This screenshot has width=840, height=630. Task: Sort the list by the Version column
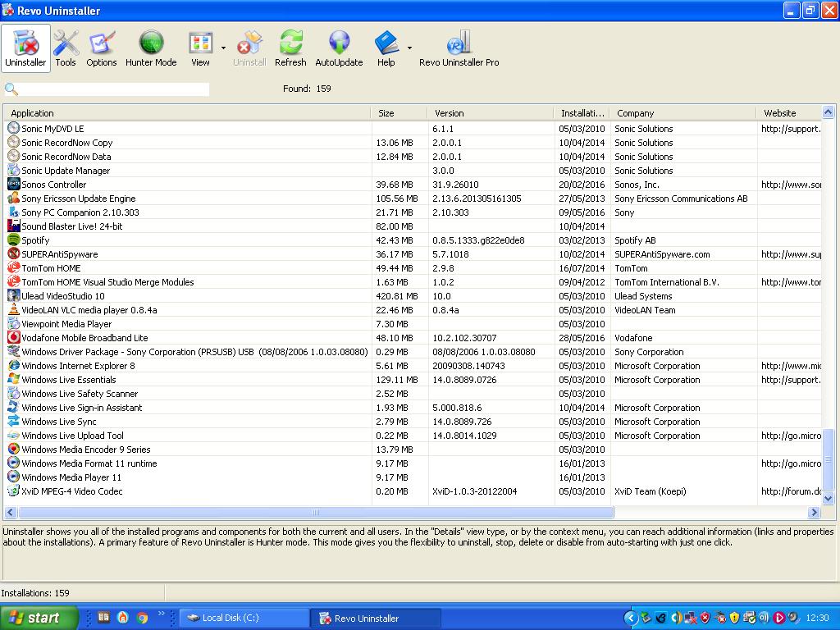[491, 113]
